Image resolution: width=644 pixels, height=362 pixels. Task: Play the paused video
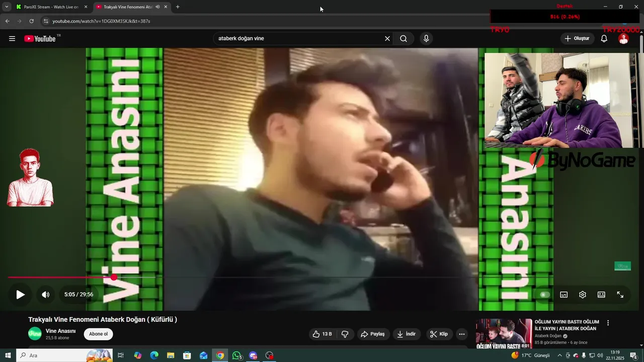20,295
